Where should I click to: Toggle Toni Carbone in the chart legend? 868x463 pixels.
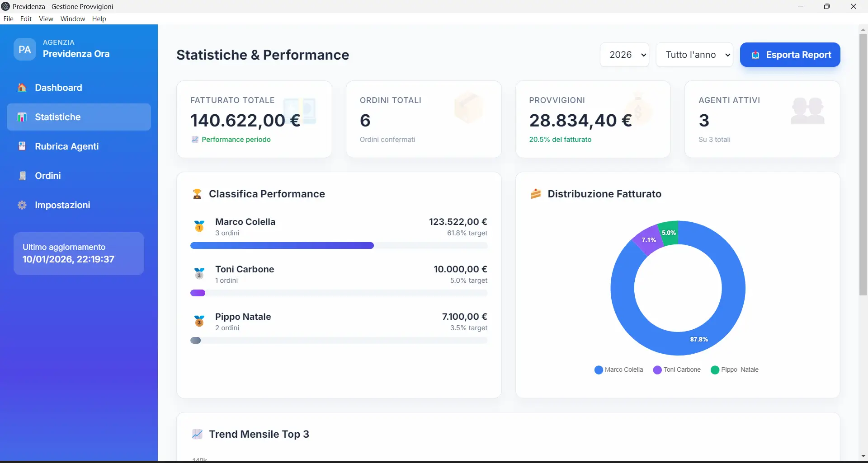point(677,370)
